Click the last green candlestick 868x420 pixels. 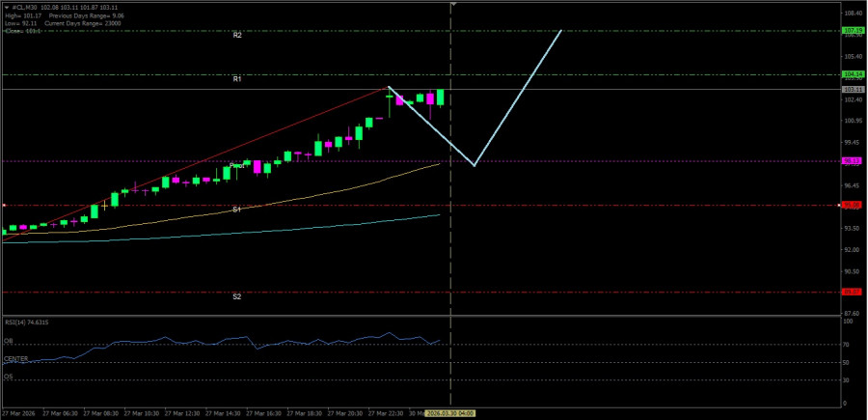pos(440,97)
